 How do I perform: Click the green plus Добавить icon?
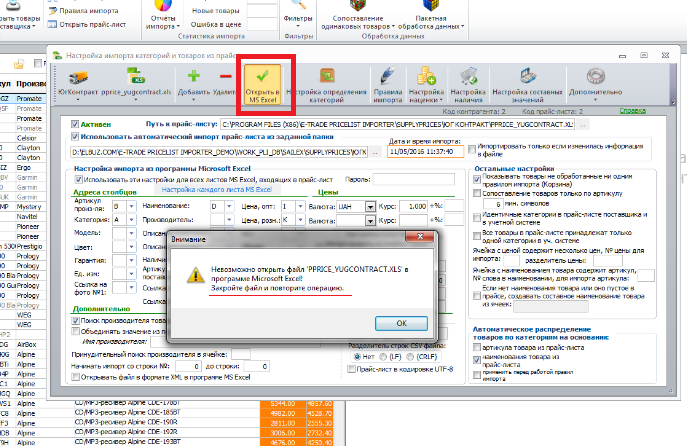click(x=194, y=76)
